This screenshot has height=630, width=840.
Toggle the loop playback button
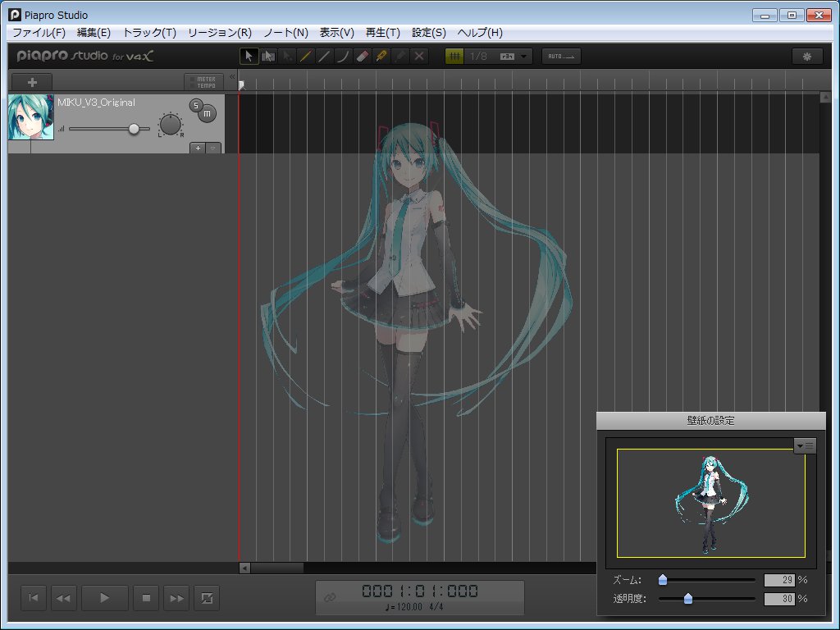(207, 598)
